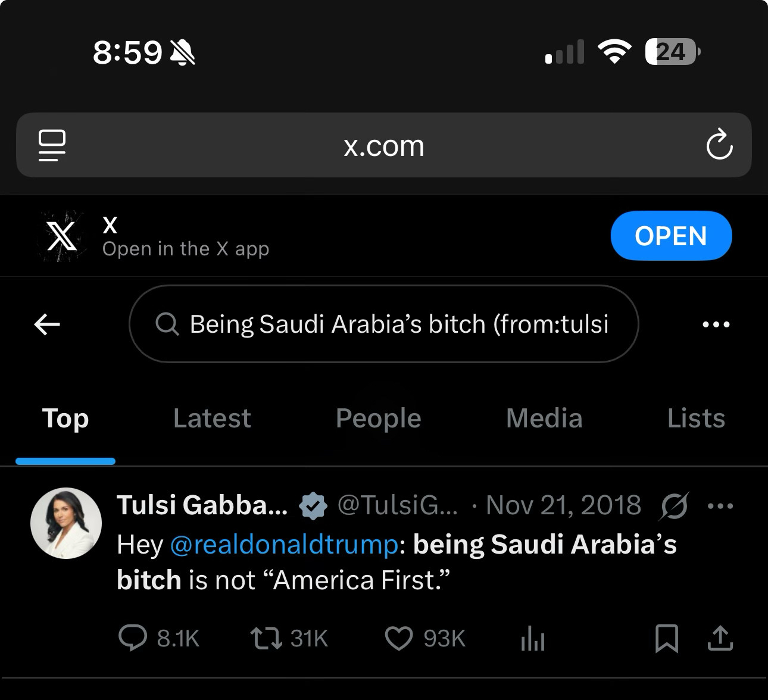Repost the tweet with 31K reposts
The width and height of the screenshot is (768, 700).
(266, 638)
